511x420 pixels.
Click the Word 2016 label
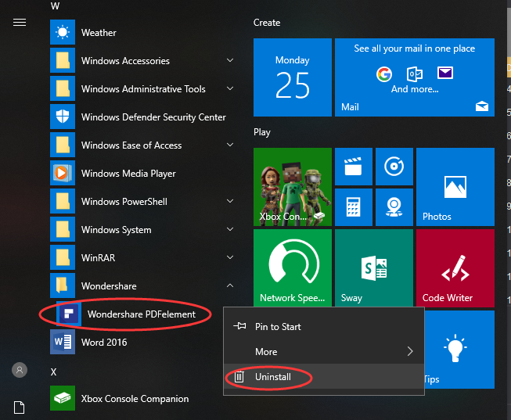tap(104, 342)
